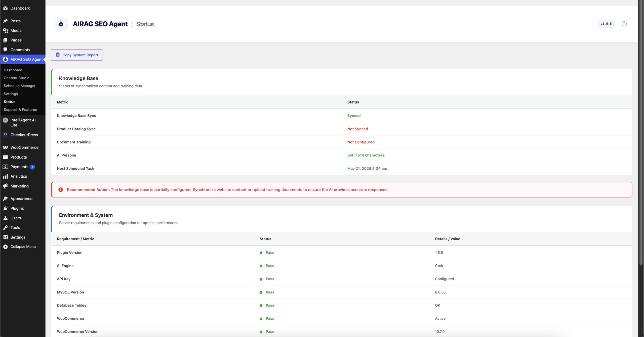Click the Plugins plug icon
Image resolution: width=644 pixels, height=337 pixels.
pos(5,208)
